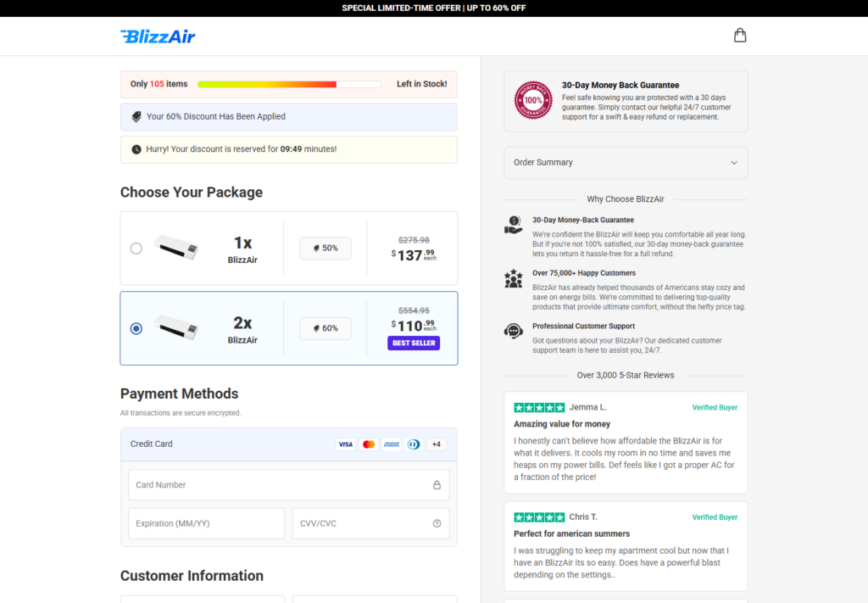Click the stock remaining progress bar
Screen dimensions: 868x603
290,84
